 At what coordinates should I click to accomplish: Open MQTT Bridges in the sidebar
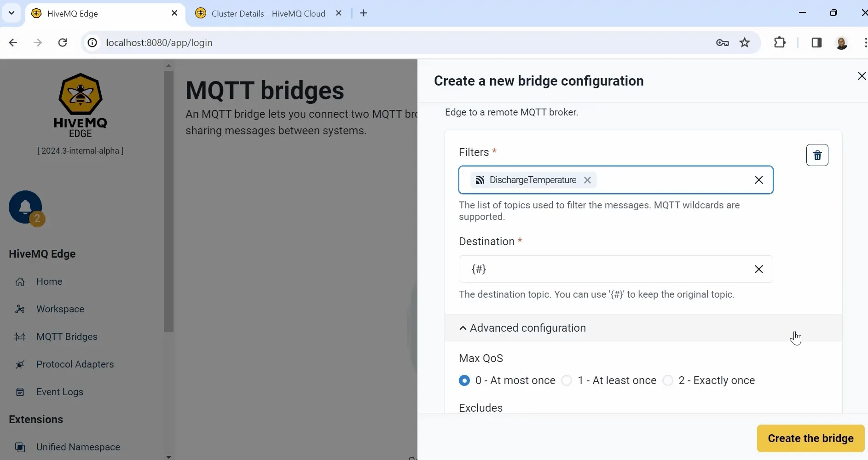pyautogui.click(x=67, y=337)
